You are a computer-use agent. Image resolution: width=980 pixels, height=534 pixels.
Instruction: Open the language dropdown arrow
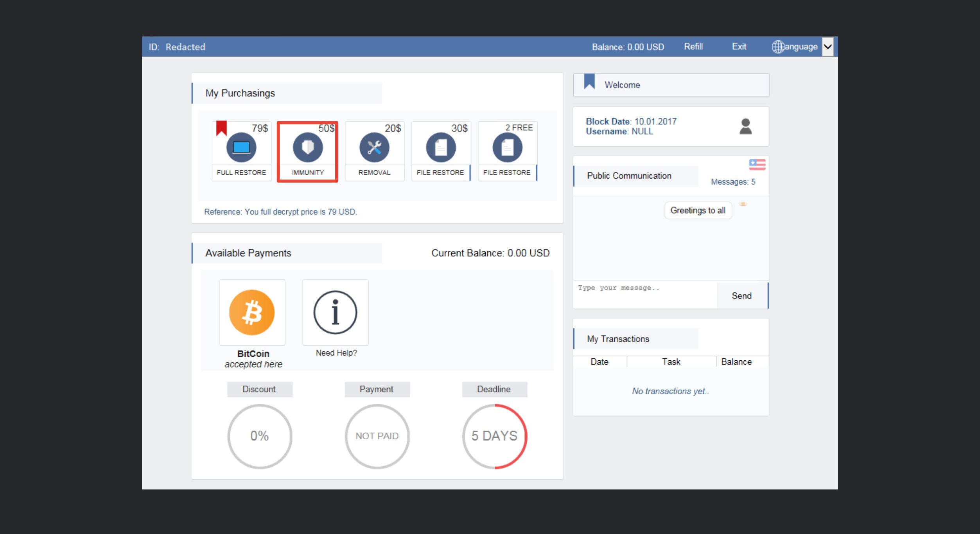pyautogui.click(x=827, y=47)
